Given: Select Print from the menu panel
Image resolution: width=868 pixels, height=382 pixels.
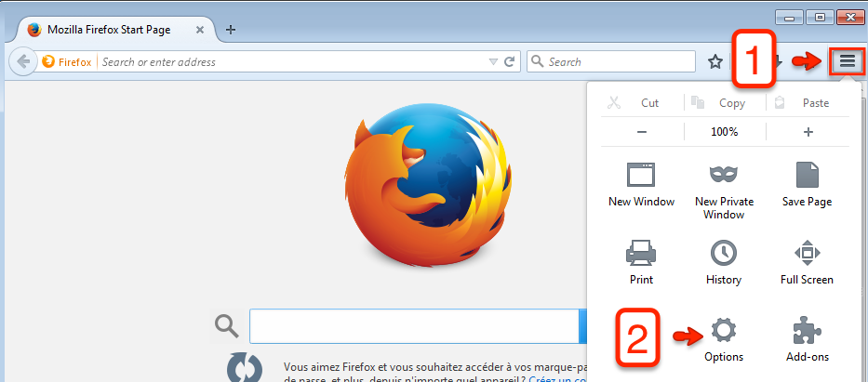Looking at the screenshot, I should (x=641, y=263).
